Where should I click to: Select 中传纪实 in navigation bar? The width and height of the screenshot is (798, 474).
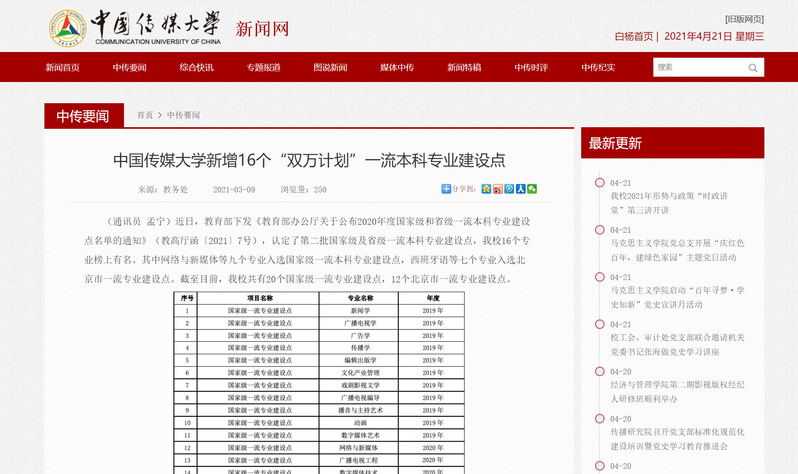[598, 67]
